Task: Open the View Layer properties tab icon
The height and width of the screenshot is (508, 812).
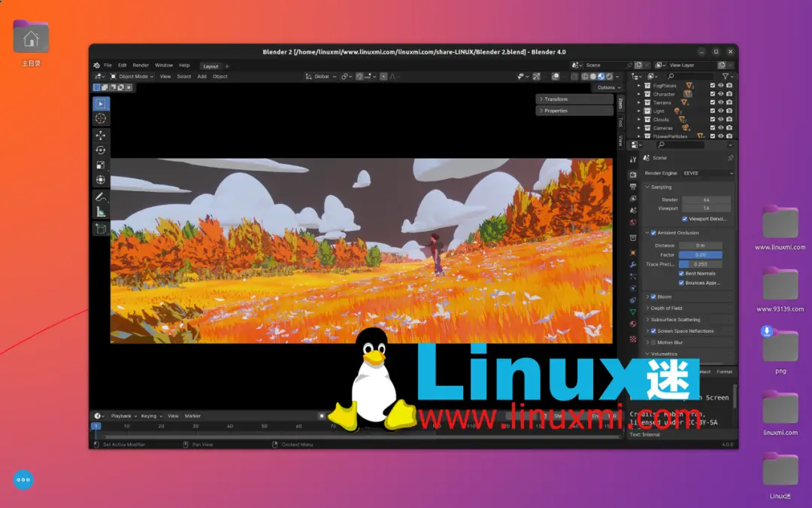Action: click(x=633, y=199)
